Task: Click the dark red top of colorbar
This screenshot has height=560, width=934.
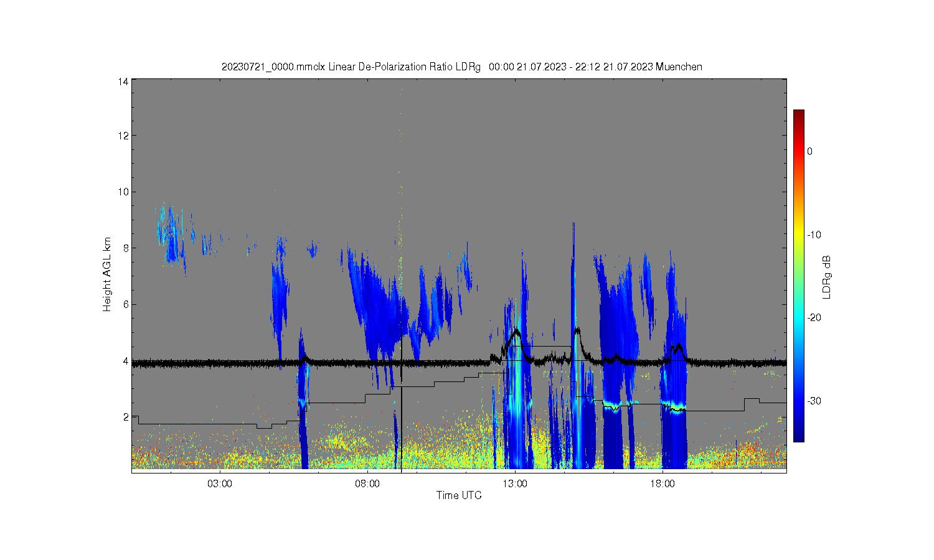Action: [798, 113]
